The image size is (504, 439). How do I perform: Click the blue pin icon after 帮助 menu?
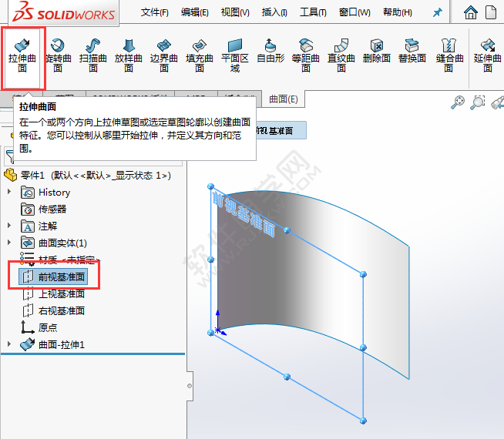(x=437, y=13)
